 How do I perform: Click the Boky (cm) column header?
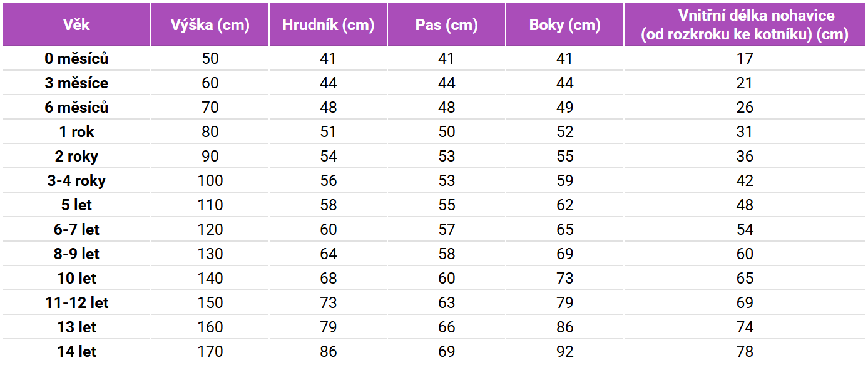point(565,25)
